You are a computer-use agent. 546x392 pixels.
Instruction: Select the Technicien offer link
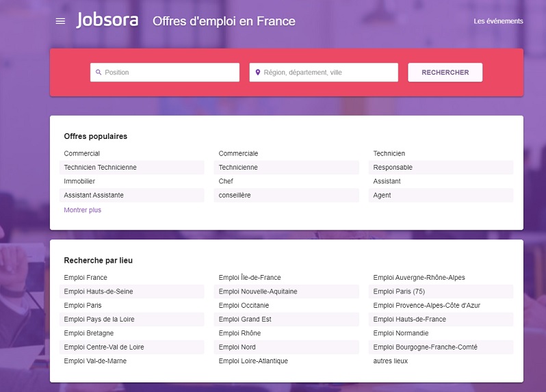(389, 153)
